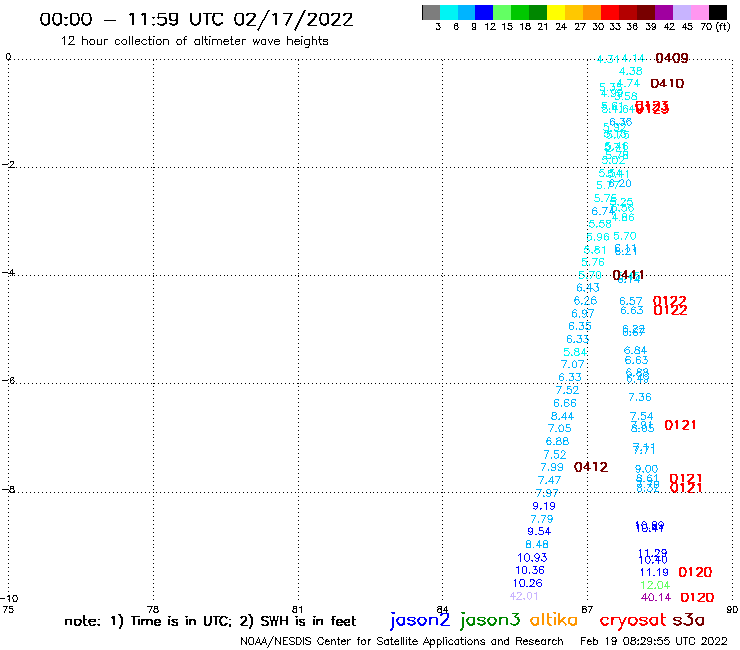Click the longitude axis label 78
The image size is (740, 650).
click(153, 609)
